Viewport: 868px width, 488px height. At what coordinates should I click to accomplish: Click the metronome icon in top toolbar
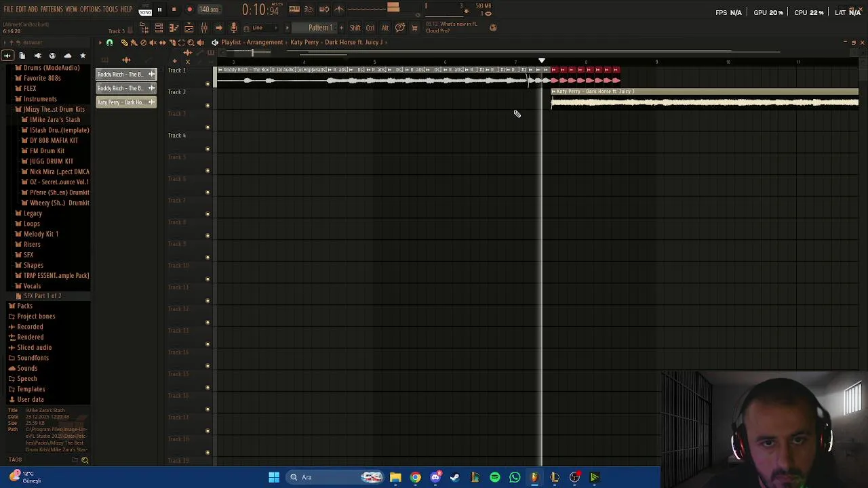pos(339,9)
